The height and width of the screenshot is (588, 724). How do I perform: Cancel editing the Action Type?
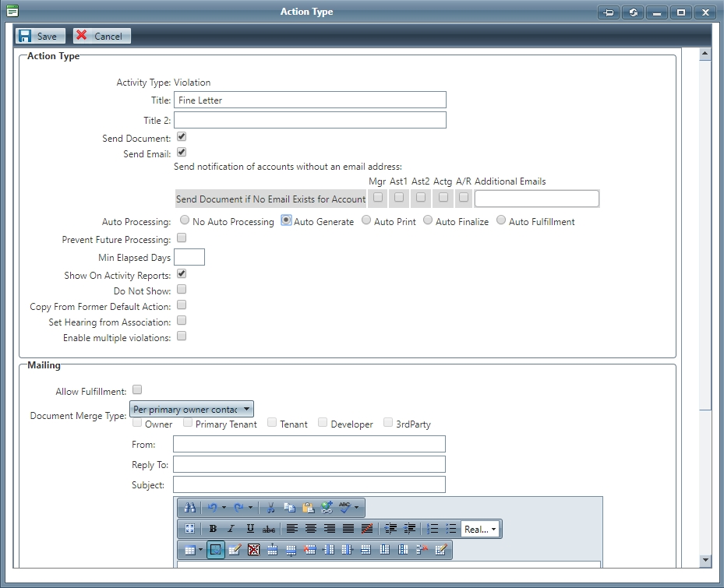101,35
